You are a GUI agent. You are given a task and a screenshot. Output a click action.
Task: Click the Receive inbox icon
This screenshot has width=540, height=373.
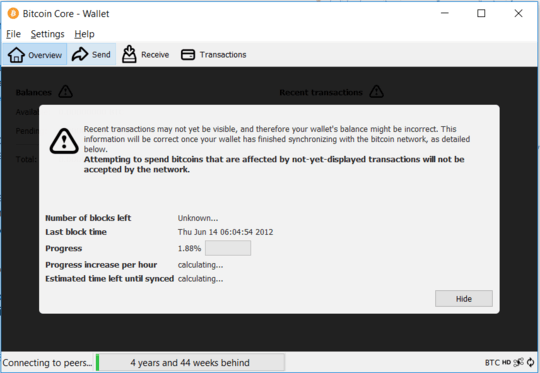[x=129, y=54]
